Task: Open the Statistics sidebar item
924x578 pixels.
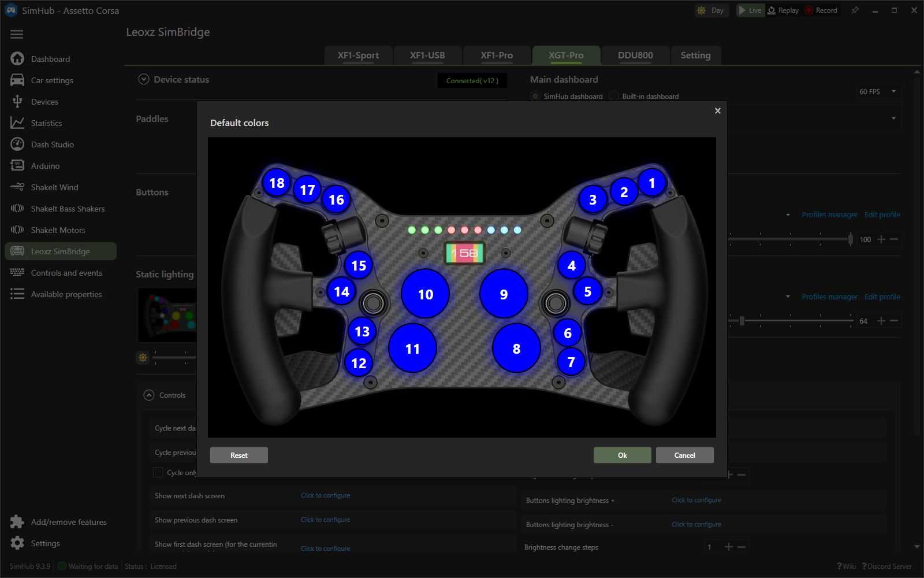Action: click(x=46, y=123)
